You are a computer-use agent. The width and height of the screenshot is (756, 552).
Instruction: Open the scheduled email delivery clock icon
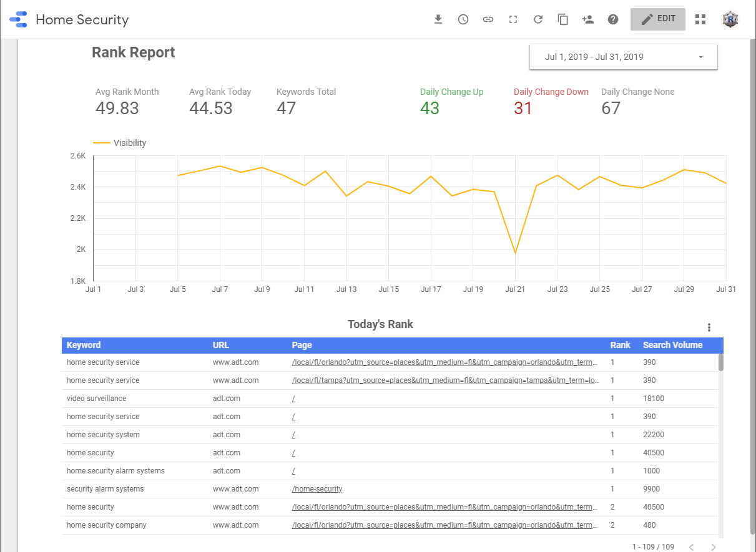pos(463,19)
